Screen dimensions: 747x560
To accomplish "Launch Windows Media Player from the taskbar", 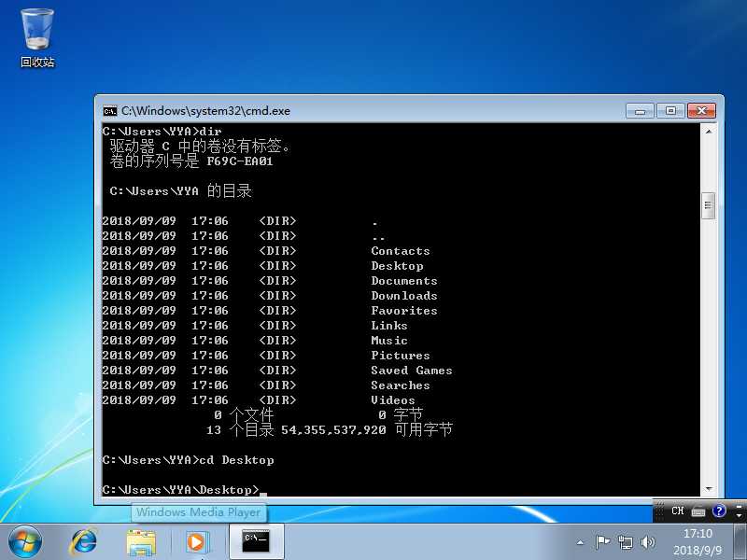I will tap(196, 542).
